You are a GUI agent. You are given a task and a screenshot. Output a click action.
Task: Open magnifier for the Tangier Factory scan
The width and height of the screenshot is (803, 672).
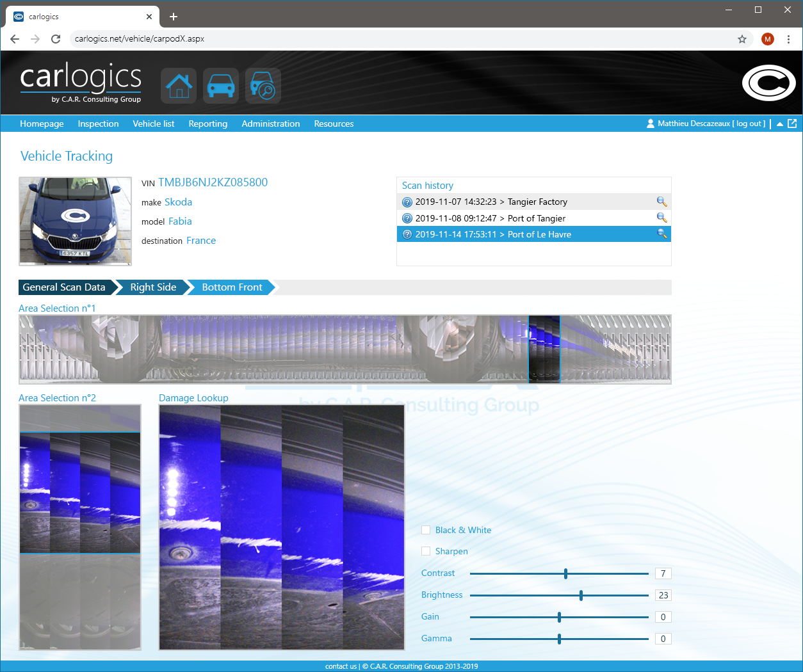pyautogui.click(x=661, y=202)
